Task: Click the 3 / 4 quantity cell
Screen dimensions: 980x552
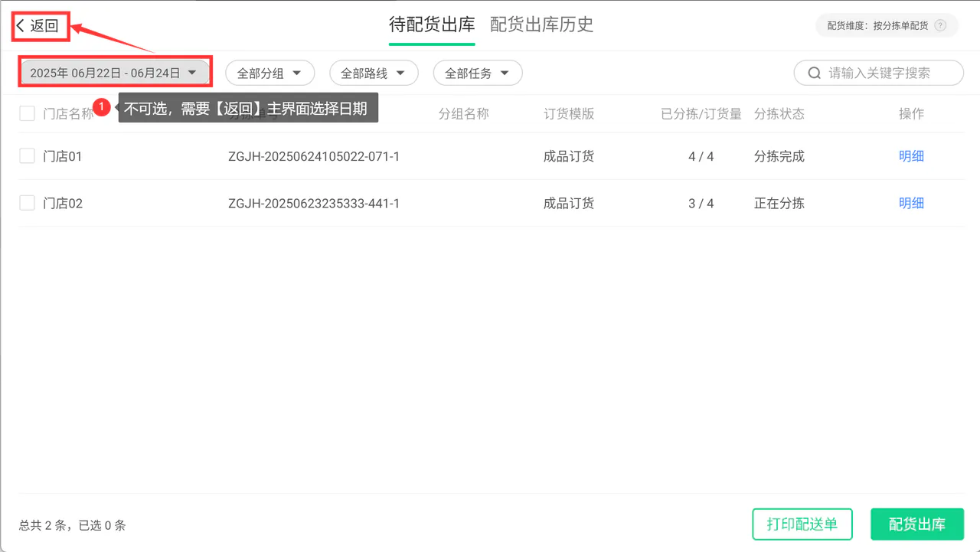Action: (701, 203)
